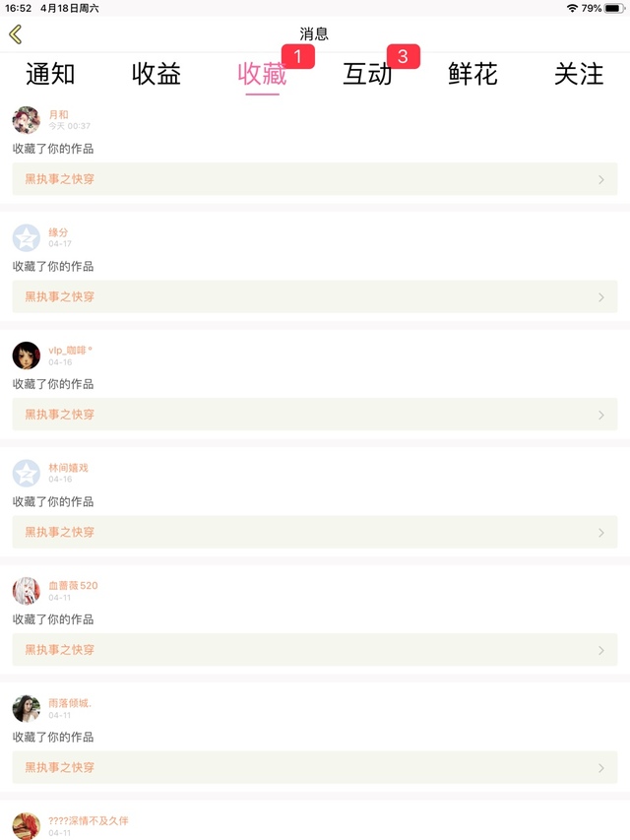630x840 pixels.
Task: Expand chevron on 缘分's work card
Action: 601,297
